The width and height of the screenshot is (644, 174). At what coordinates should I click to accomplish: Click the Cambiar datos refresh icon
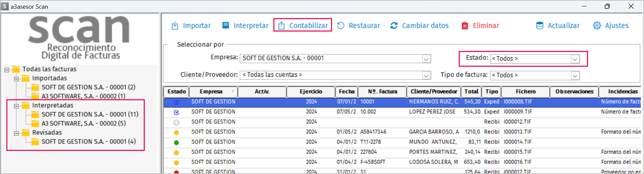394,25
